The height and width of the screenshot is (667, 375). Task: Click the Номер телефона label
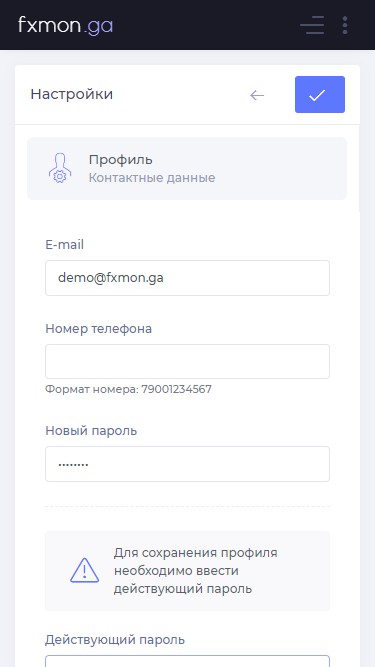(99, 329)
